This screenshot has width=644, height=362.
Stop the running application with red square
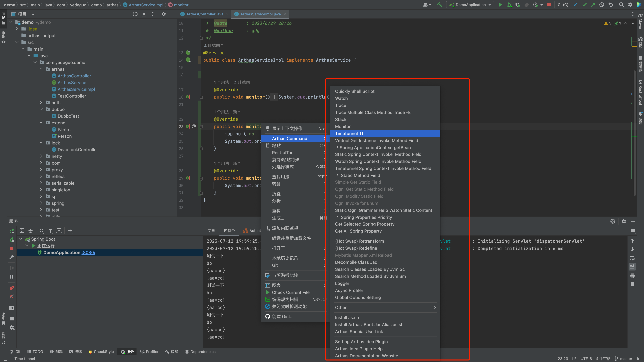click(549, 5)
